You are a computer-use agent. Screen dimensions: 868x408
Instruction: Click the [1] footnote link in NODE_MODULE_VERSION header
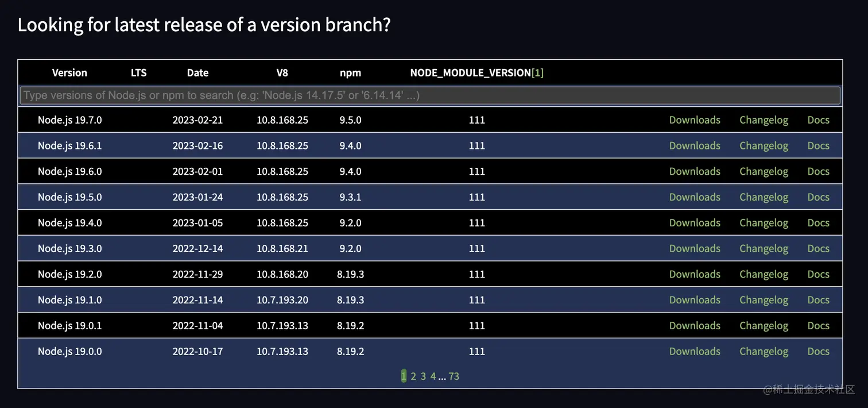click(x=539, y=72)
